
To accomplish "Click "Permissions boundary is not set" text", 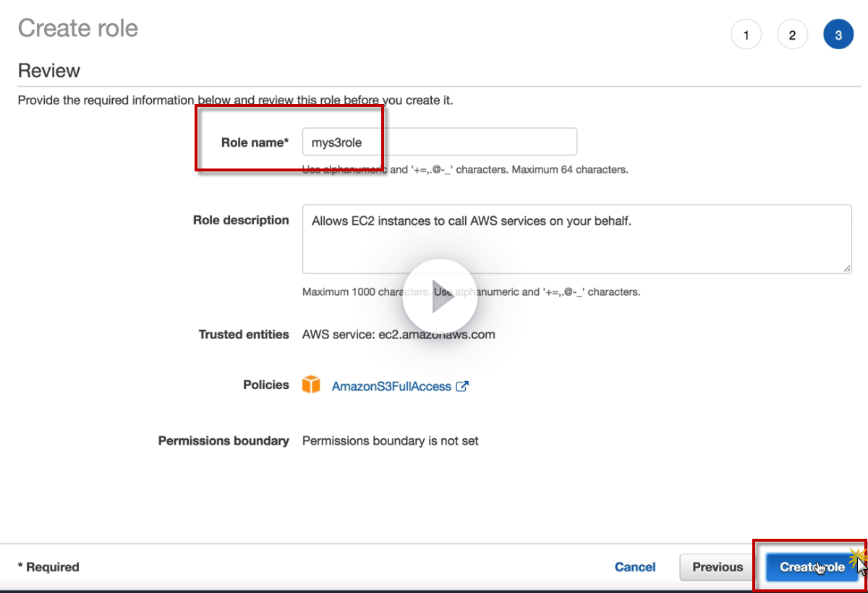I will click(x=390, y=440).
